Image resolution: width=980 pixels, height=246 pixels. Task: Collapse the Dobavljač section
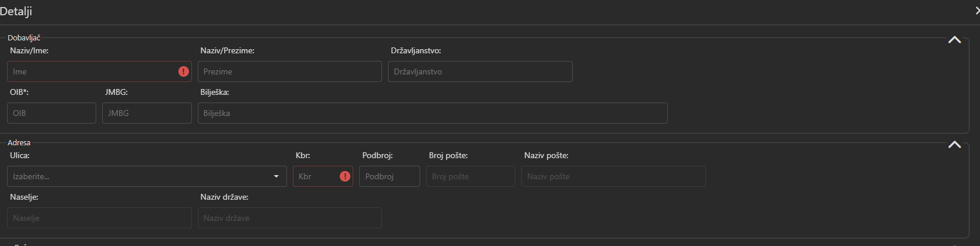pyautogui.click(x=954, y=40)
